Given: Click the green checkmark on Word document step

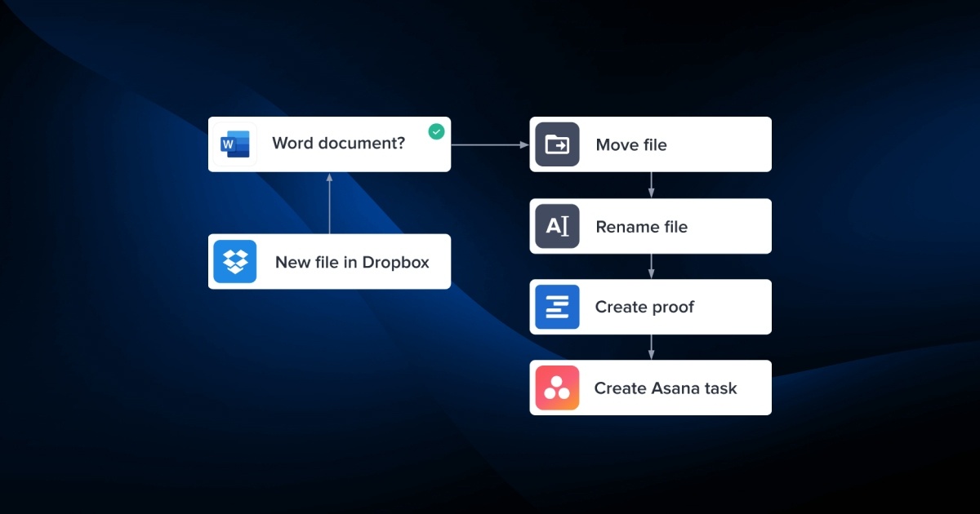Looking at the screenshot, I should pos(437,131).
